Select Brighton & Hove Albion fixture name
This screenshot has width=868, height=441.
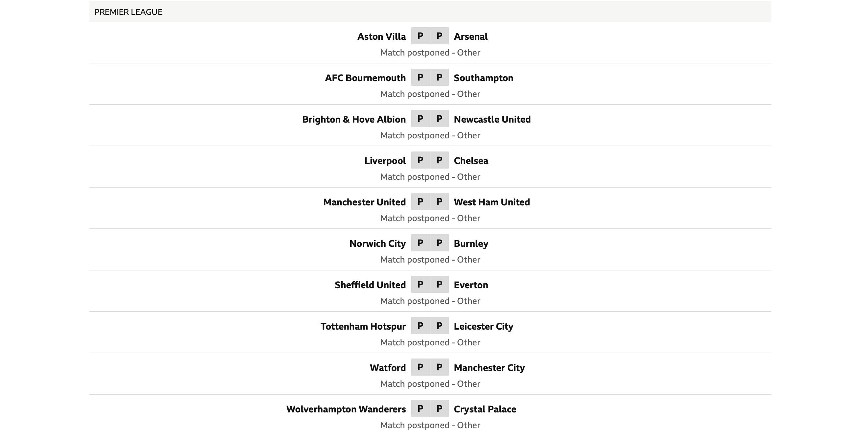point(354,119)
